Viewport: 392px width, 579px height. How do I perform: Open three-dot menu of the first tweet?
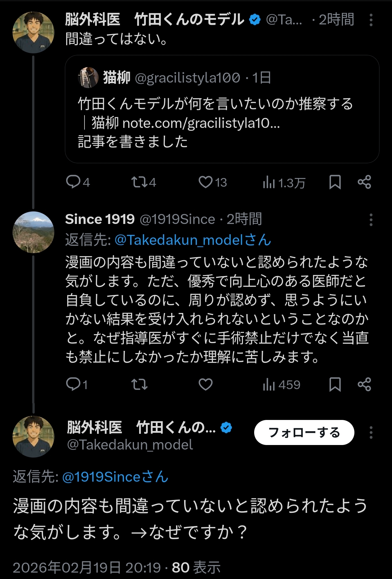(371, 20)
